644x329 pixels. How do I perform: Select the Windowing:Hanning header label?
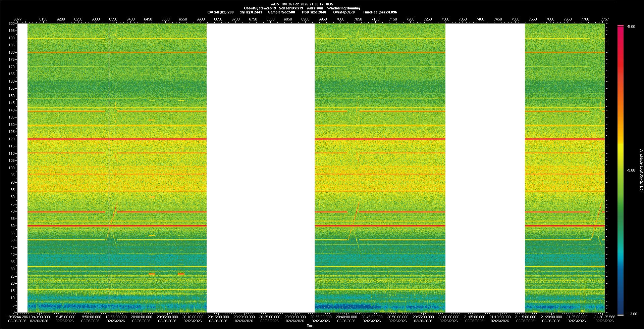(343, 8)
